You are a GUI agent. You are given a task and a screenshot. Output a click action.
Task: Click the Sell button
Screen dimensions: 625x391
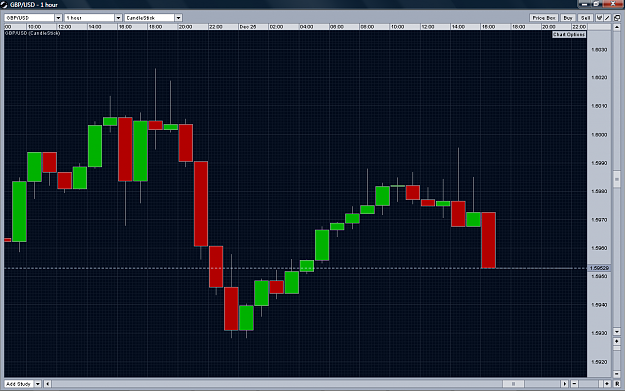(x=585, y=18)
